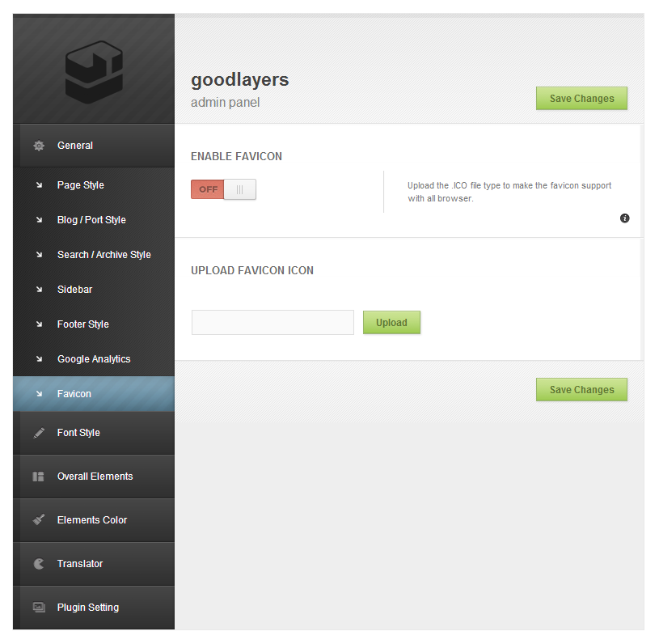Viewport: 659px width, 644px height.
Task: Click the bottom Save Changes button
Action: tap(581, 389)
